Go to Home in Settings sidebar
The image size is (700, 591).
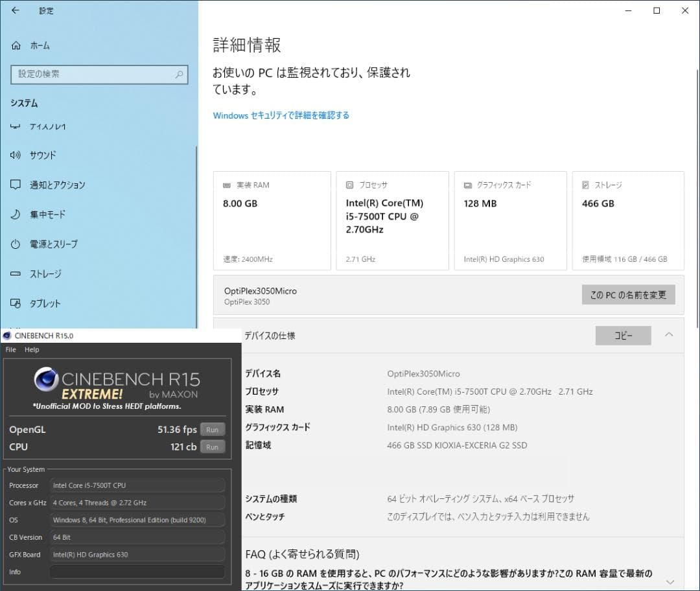pos(39,45)
